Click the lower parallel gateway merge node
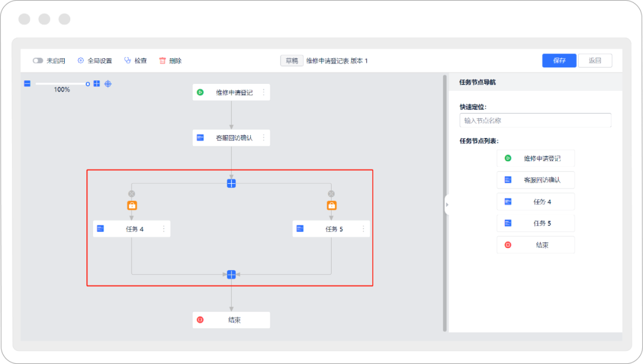 click(232, 274)
